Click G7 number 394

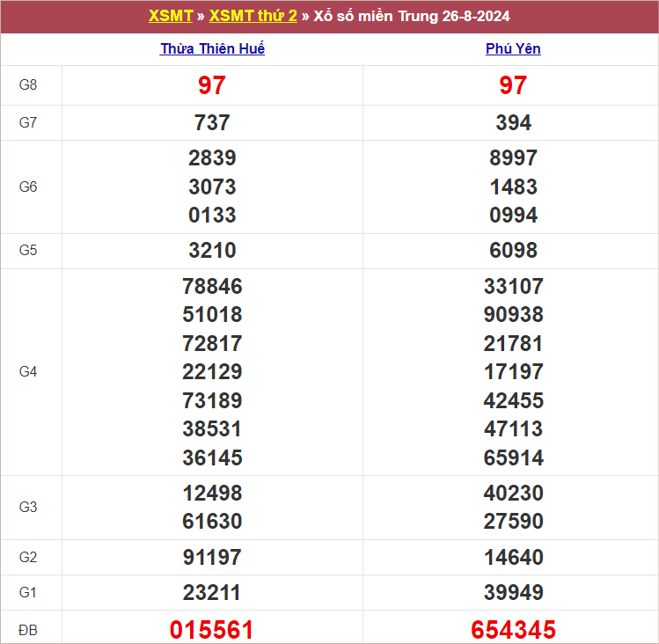tap(513, 123)
